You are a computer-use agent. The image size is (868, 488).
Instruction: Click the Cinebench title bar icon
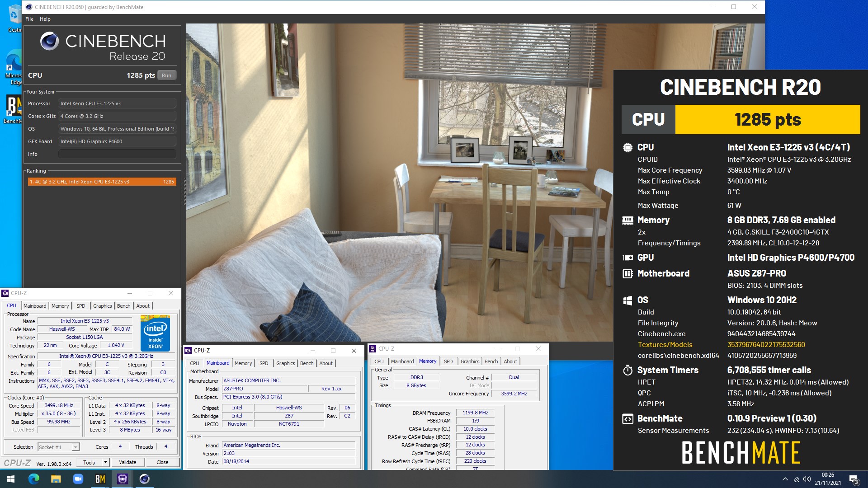click(x=29, y=7)
